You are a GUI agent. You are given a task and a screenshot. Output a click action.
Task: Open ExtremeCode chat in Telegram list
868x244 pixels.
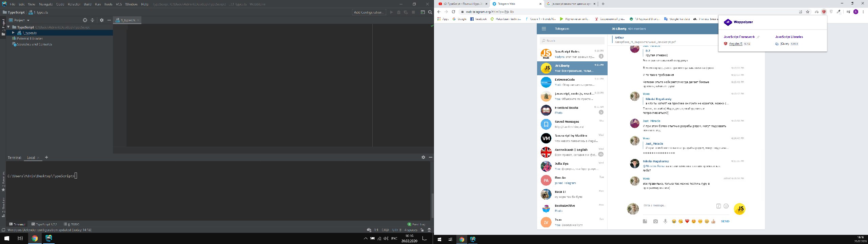click(x=572, y=82)
